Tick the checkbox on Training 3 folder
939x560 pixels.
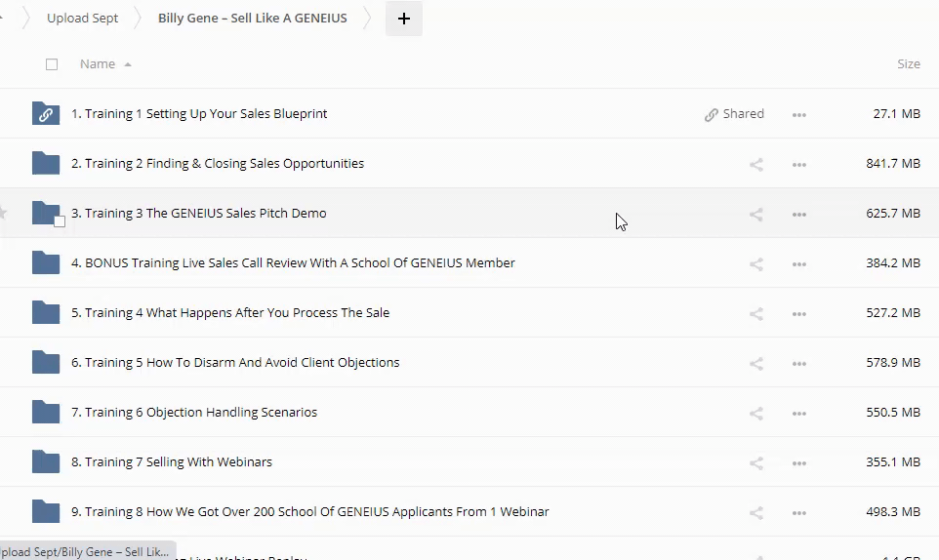tap(60, 221)
